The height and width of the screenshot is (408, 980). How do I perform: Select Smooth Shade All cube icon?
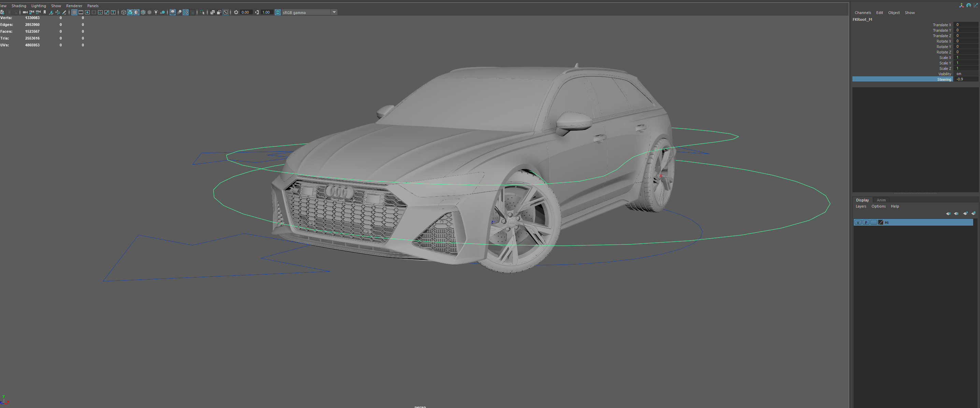coord(130,13)
